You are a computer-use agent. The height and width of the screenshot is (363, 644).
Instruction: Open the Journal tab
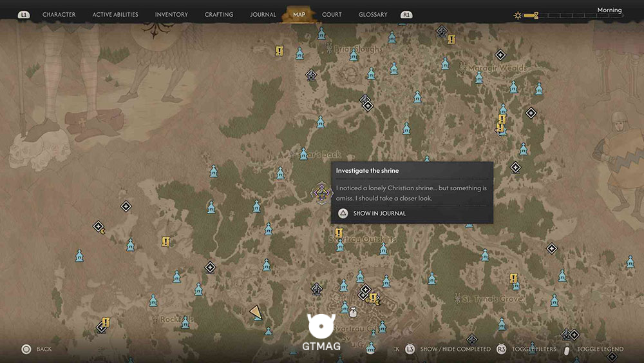(263, 14)
